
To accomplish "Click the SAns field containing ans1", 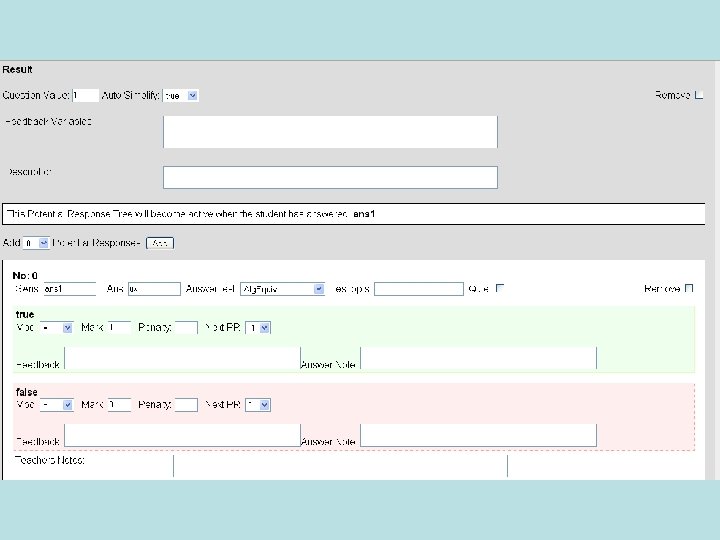I will coord(70,289).
